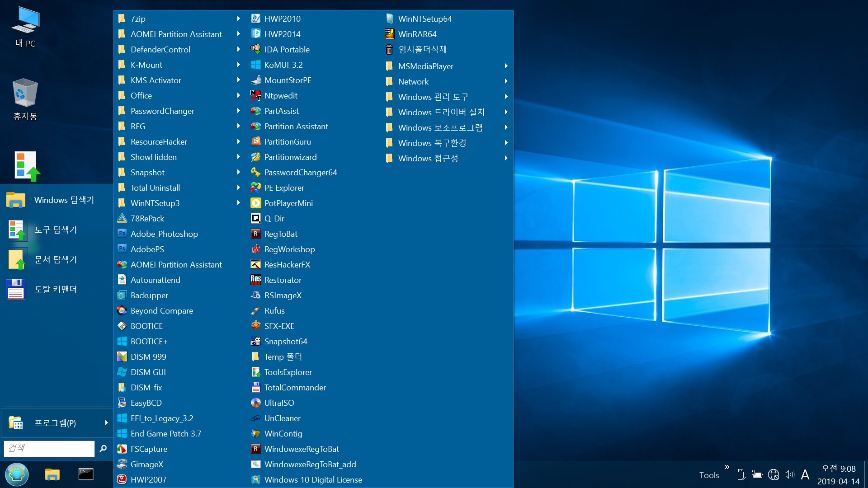This screenshot has height=488, width=868.
Task: Launch Rufus bootable USB tool
Action: [x=275, y=310]
